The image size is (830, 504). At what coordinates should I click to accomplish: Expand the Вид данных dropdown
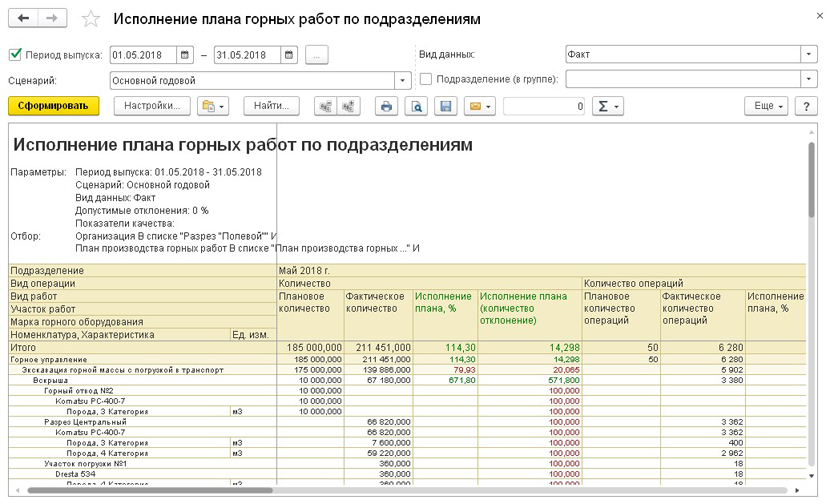[x=808, y=55]
